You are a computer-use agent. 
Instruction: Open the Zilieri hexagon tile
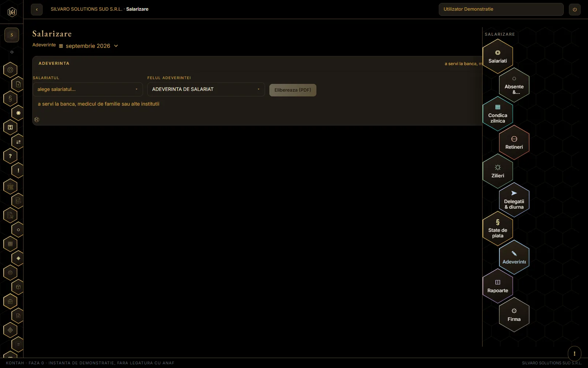[x=498, y=171]
